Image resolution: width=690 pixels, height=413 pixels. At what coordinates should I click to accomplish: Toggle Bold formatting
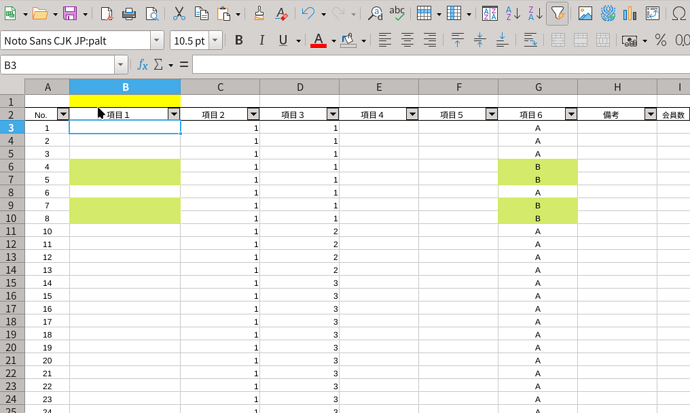click(x=239, y=41)
